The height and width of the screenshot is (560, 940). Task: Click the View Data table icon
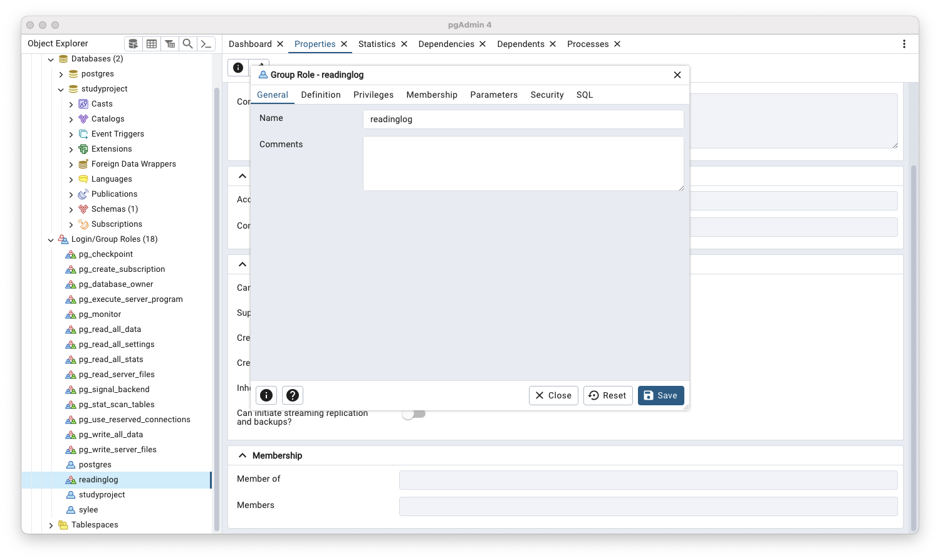pos(152,44)
